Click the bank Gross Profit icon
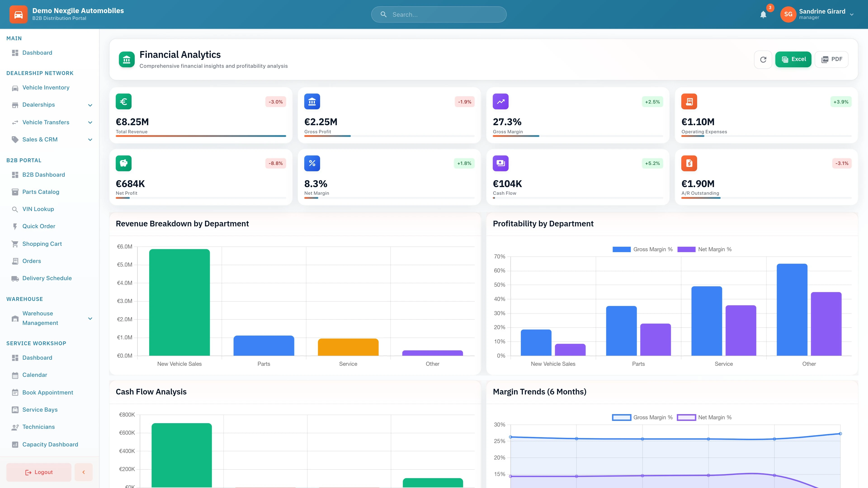Image resolution: width=868 pixels, height=488 pixels. click(312, 101)
